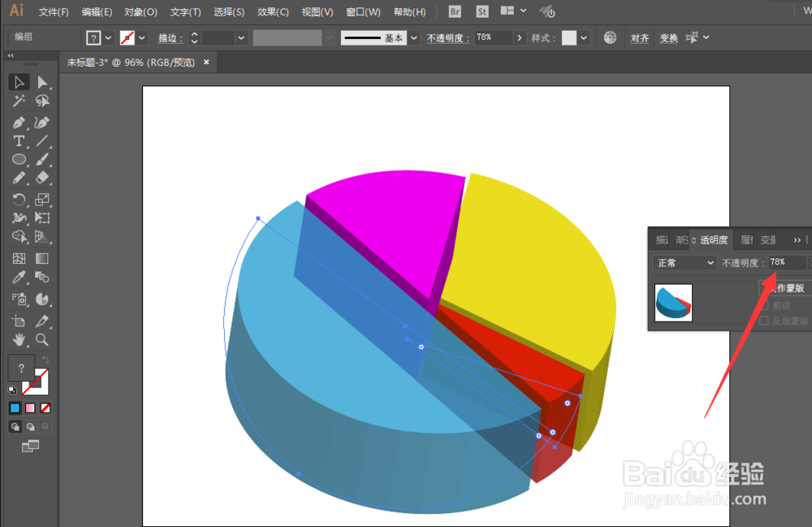
Task: Expand the opacity slider arrow in control bar
Action: click(520, 38)
